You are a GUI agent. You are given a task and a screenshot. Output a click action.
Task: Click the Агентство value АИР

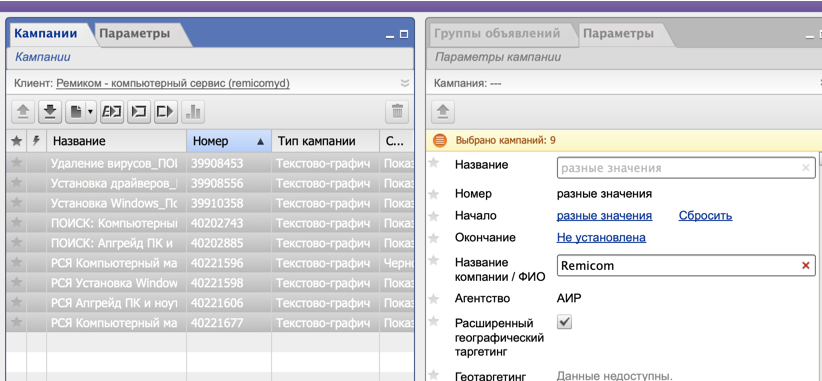click(x=569, y=299)
